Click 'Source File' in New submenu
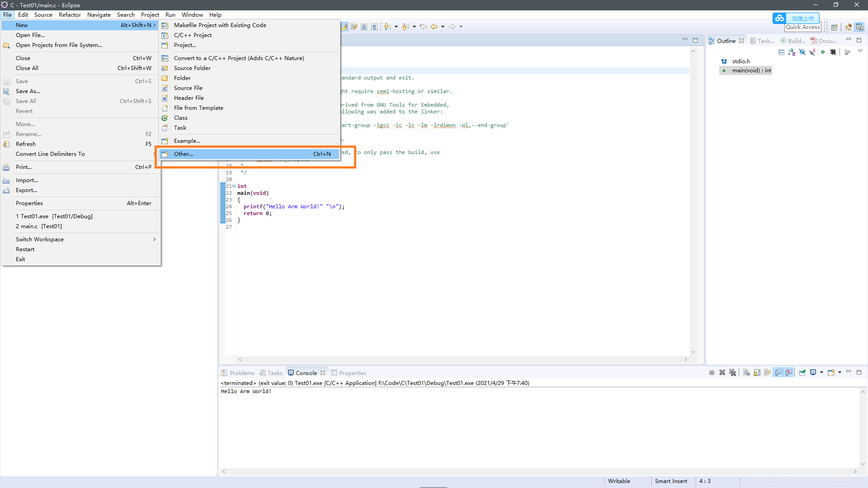Screen dimensions: 868x488 tap(188, 88)
